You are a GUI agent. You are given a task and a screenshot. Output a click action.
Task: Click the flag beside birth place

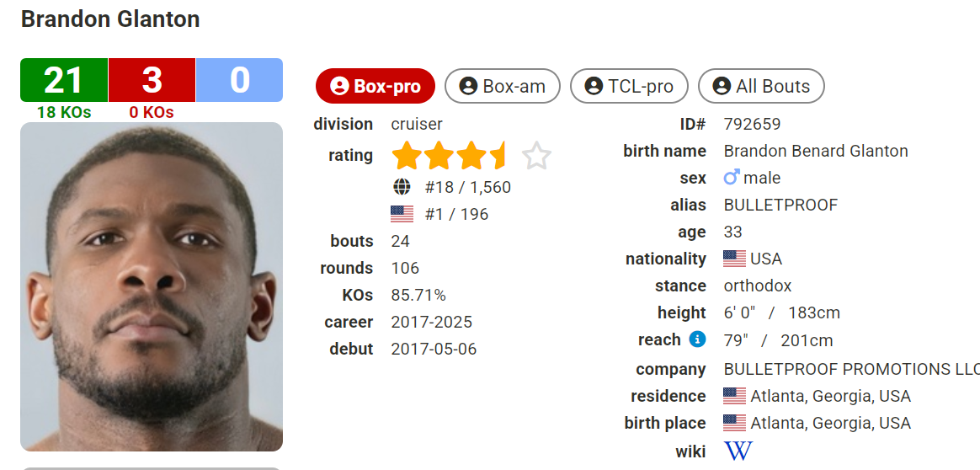coord(735,423)
